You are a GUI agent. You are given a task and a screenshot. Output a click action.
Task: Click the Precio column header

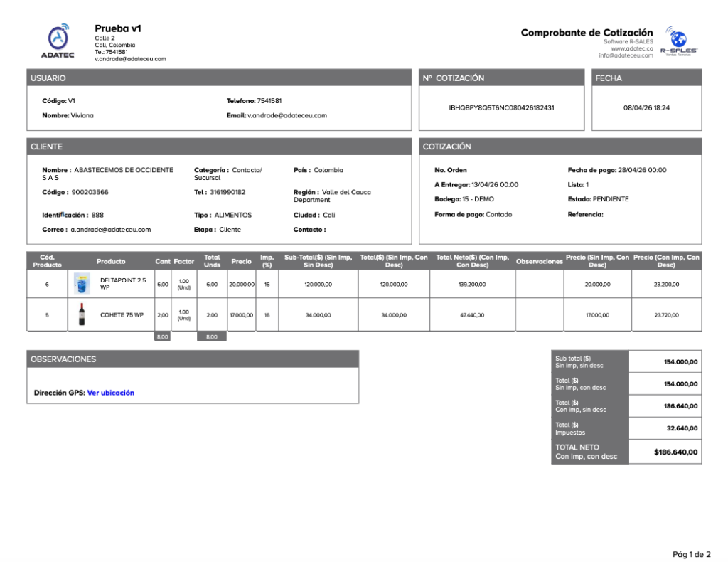(242, 261)
